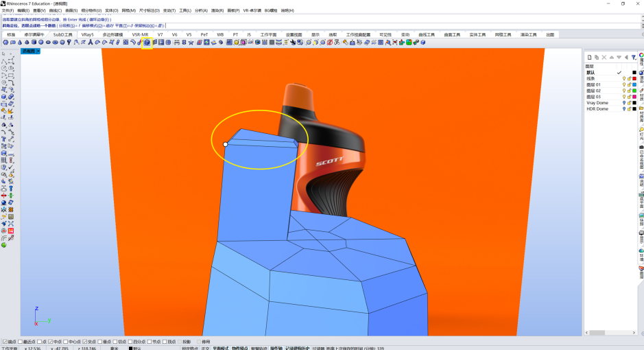The image size is (644, 350).
Task: Enable the 最近点 (Near) osnap checkbox
Action: [x=20, y=342]
